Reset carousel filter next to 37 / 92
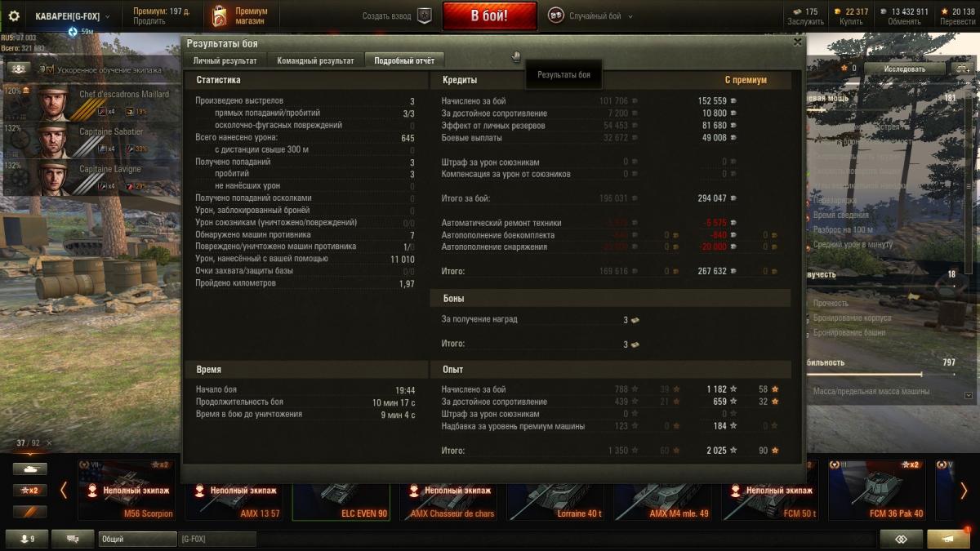The height and width of the screenshot is (551, 980). pos(49,443)
